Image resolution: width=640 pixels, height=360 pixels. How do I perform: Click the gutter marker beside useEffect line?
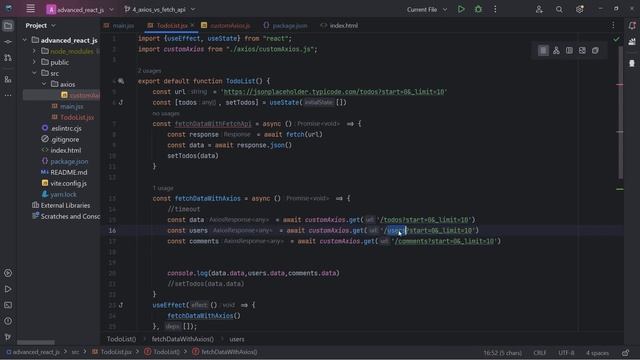tap(121, 305)
